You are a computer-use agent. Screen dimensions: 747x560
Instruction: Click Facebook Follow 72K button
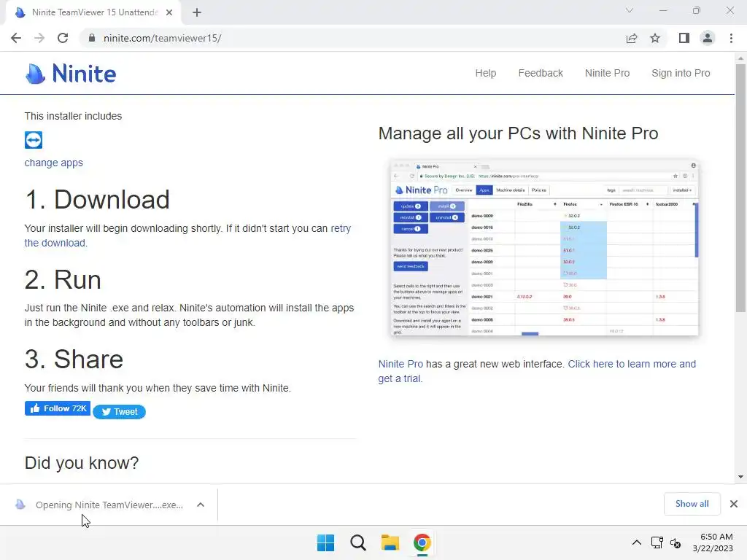[58, 408]
